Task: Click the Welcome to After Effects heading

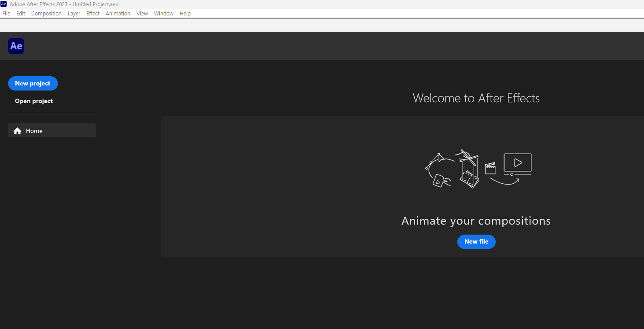Action: tap(476, 98)
